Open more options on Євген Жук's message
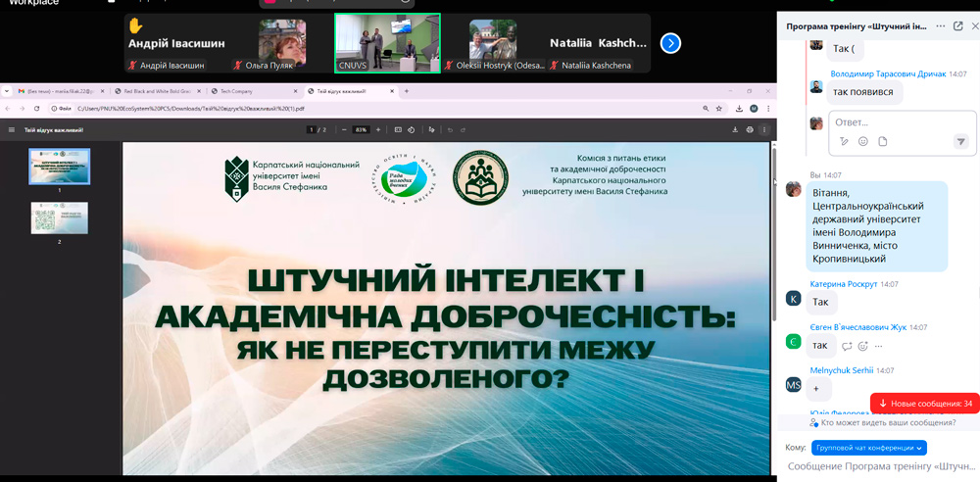 point(878,346)
